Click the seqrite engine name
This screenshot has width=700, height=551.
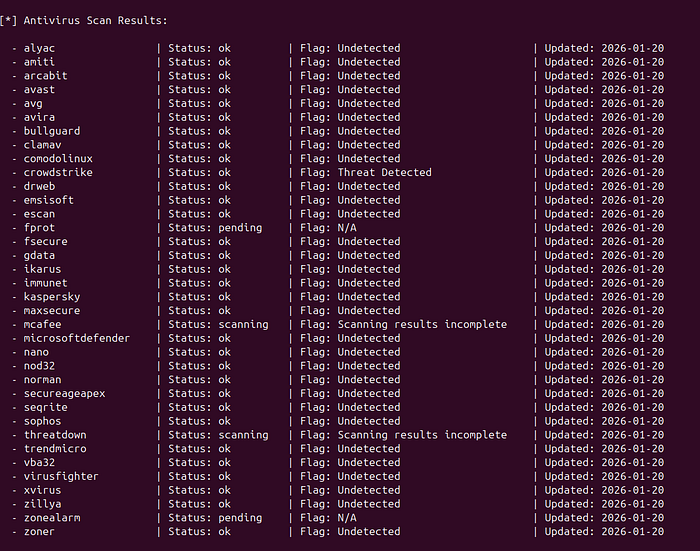click(46, 408)
